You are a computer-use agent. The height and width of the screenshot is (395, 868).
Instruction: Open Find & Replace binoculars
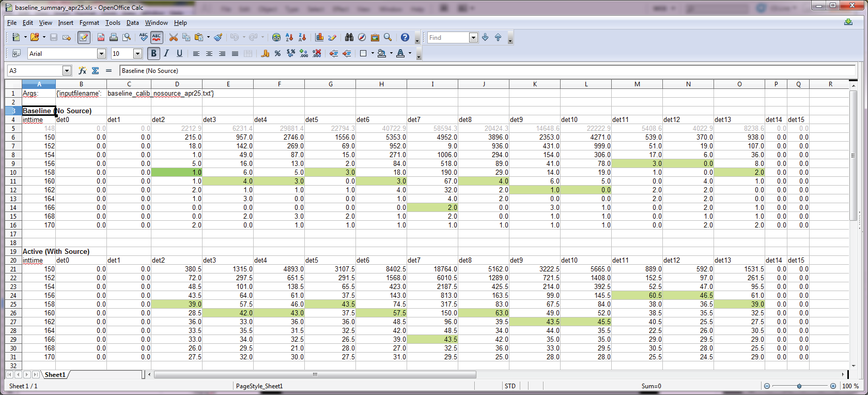coord(349,37)
